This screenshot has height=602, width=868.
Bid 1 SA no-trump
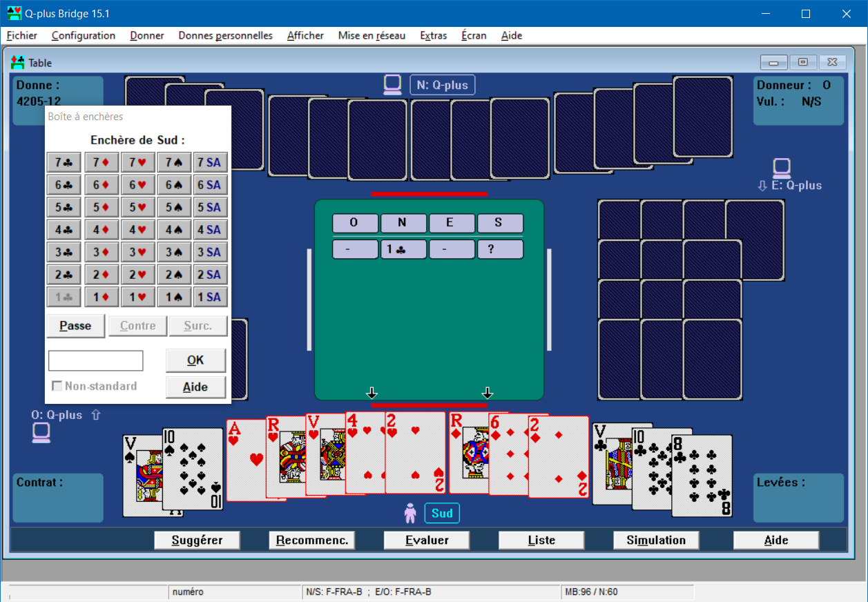tap(210, 297)
